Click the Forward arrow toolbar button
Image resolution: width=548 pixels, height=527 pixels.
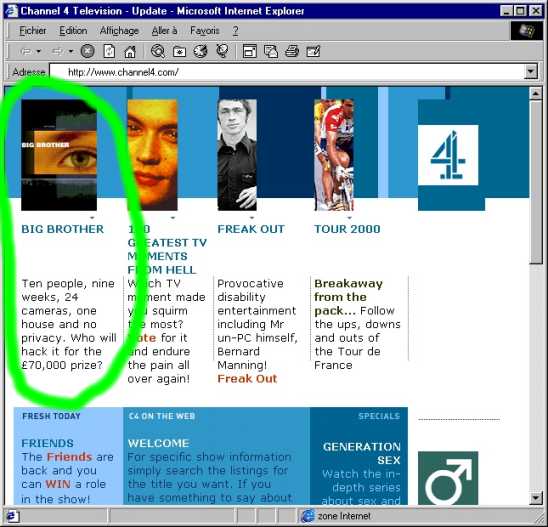click(x=57, y=51)
